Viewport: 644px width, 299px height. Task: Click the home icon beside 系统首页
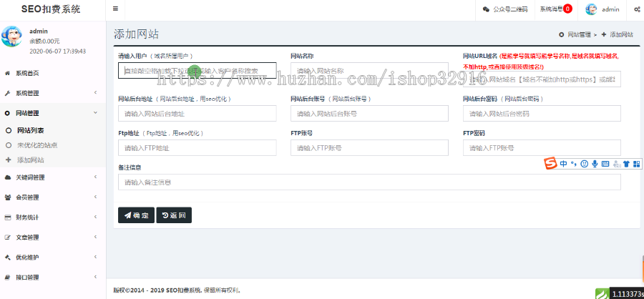coord(7,73)
